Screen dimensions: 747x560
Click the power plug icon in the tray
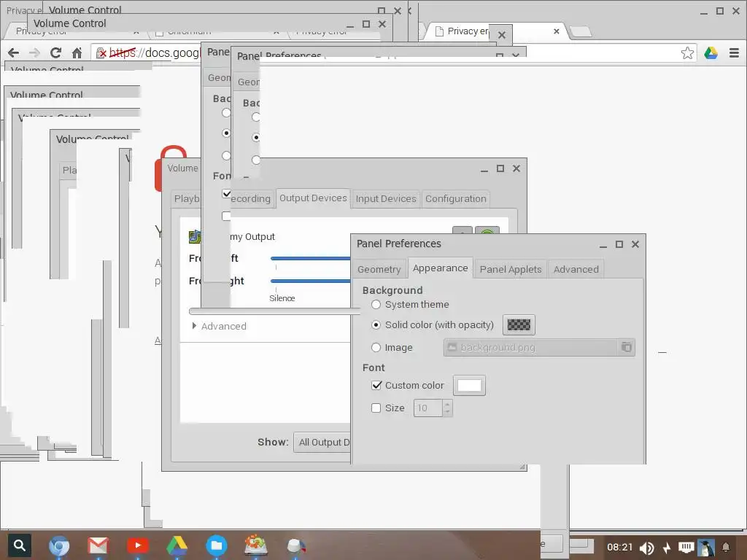667,548
